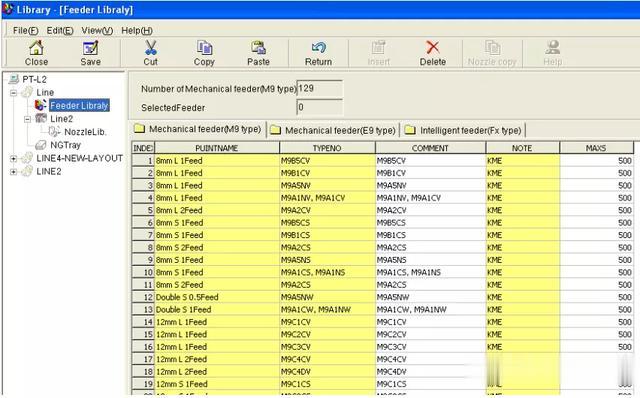Click the greyed Insert toolbar icon
This screenshot has width=640, height=398.
[378, 48]
